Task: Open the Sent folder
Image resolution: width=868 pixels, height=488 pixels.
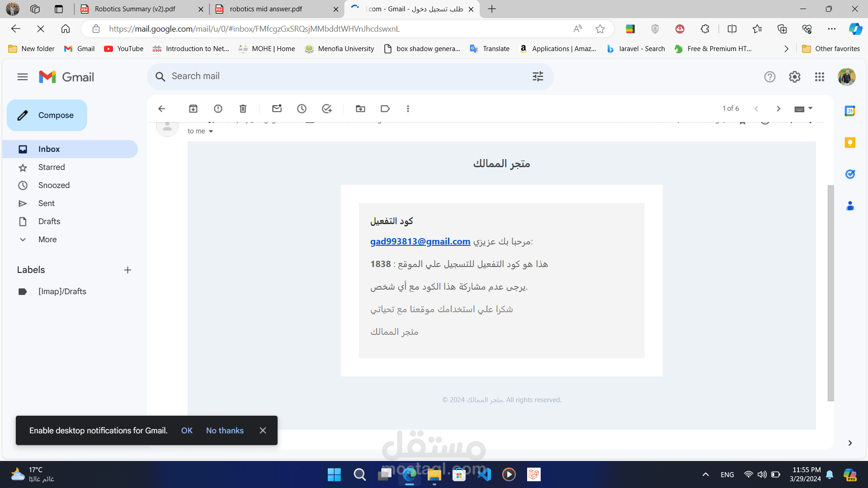Action: pos(46,203)
